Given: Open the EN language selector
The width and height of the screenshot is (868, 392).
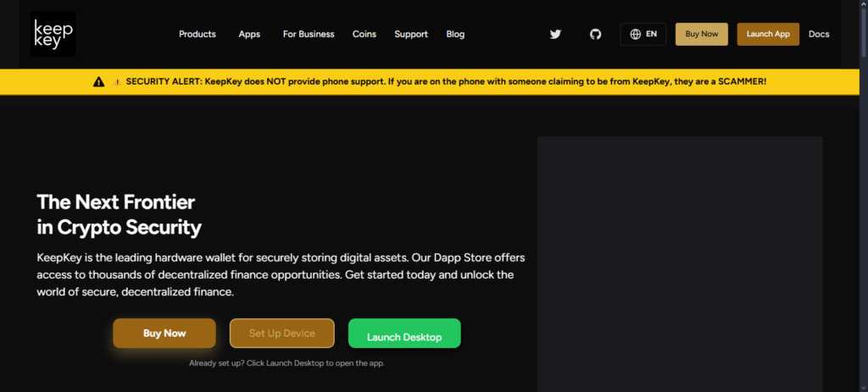Looking at the screenshot, I should click(x=643, y=35).
